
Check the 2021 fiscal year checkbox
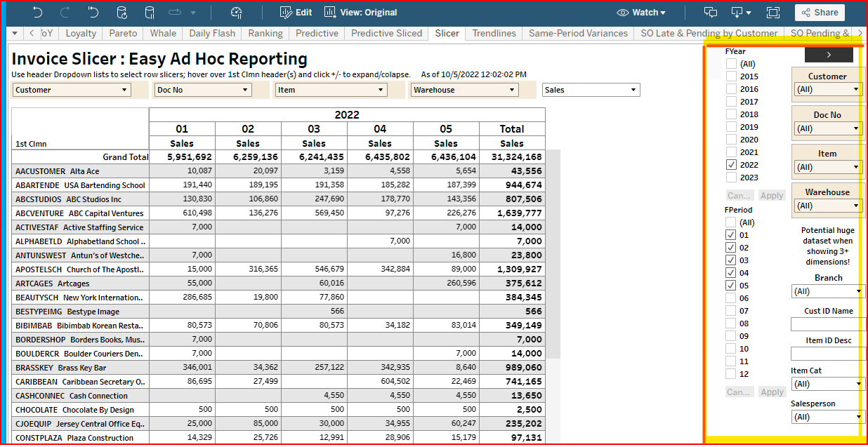pyautogui.click(x=732, y=152)
